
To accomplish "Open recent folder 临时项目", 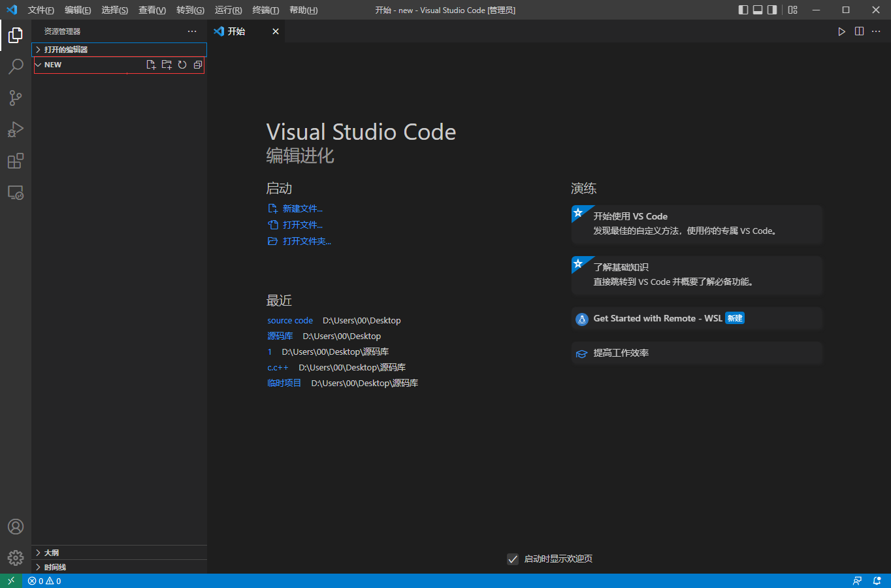I will 284,383.
